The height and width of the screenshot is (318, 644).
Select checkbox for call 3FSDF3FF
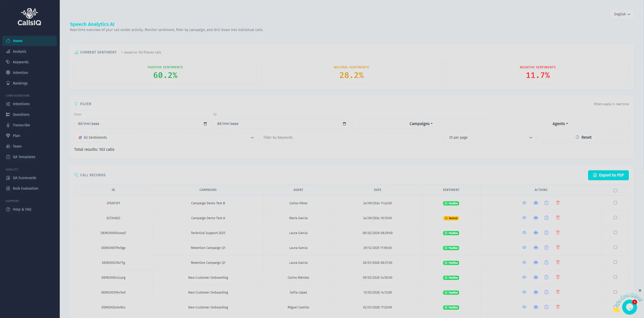(x=615, y=203)
